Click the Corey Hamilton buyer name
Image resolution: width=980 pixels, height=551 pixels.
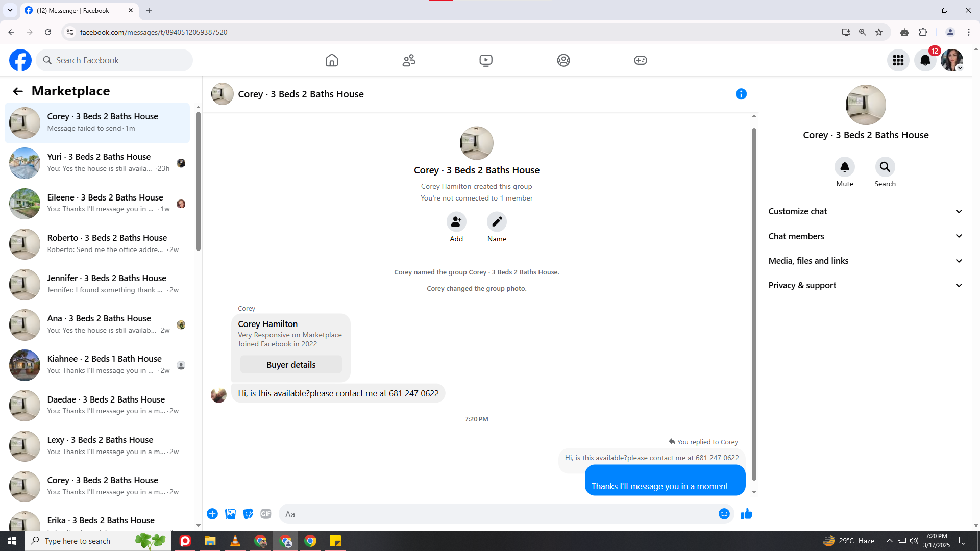pyautogui.click(x=267, y=324)
